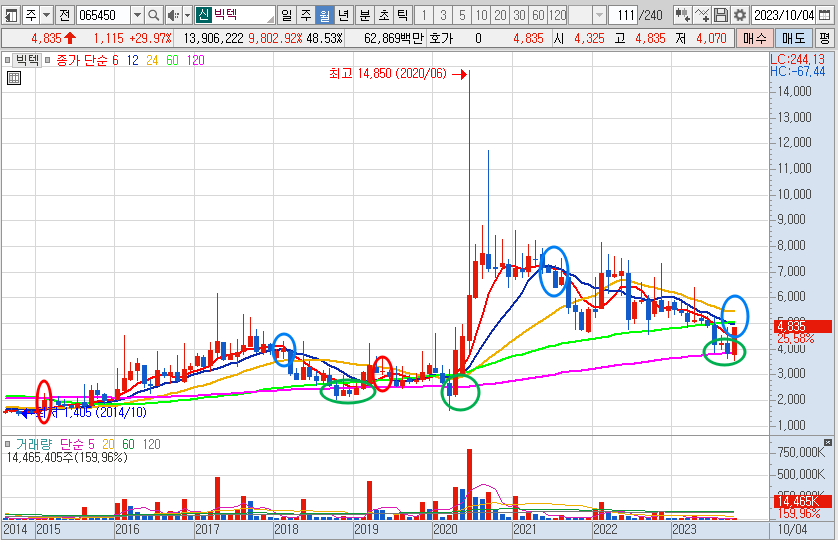The height and width of the screenshot is (540, 838).
Task: Open chart settings gear icon
Action: tap(740, 15)
